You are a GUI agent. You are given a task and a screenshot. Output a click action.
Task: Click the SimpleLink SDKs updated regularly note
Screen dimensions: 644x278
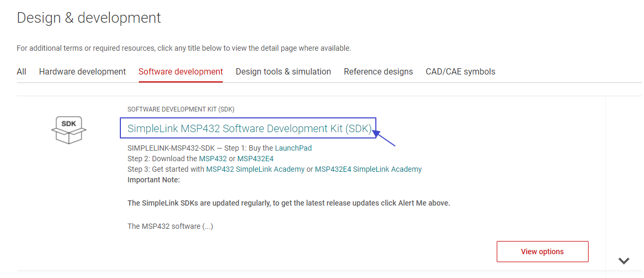(289, 203)
